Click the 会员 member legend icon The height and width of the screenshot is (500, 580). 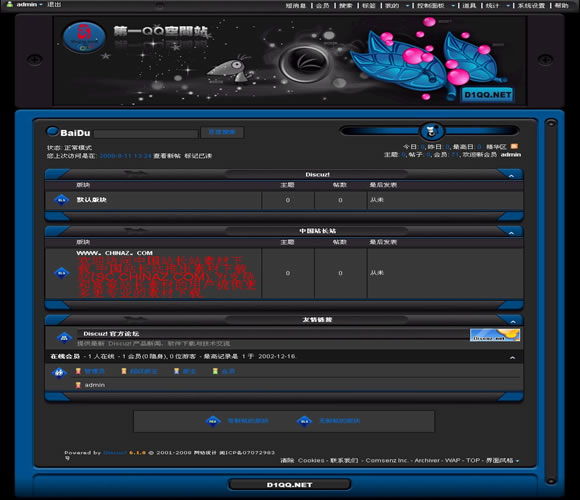pos(215,371)
